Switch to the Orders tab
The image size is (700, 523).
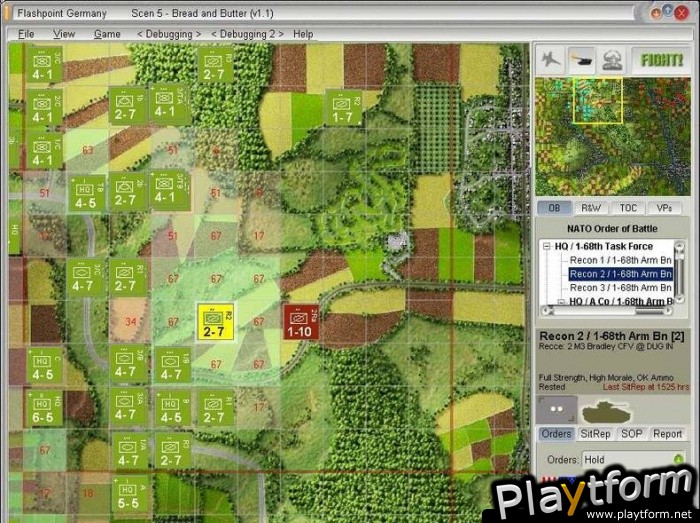pyautogui.click(x=556, y=434)
